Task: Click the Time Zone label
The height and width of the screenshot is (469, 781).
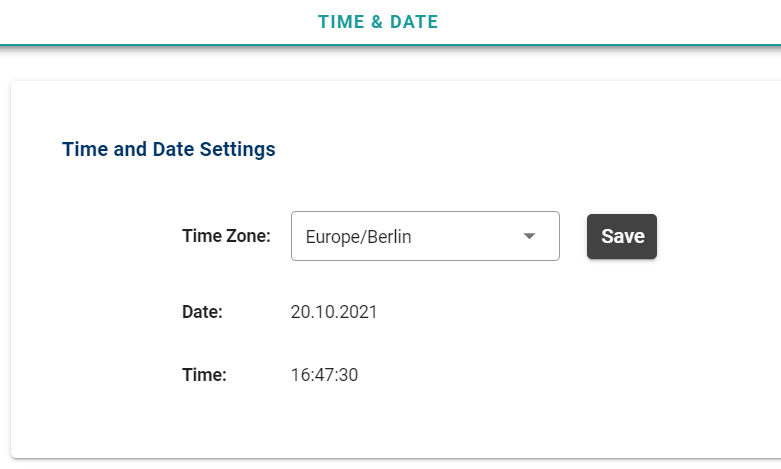Action: point(226,236)
